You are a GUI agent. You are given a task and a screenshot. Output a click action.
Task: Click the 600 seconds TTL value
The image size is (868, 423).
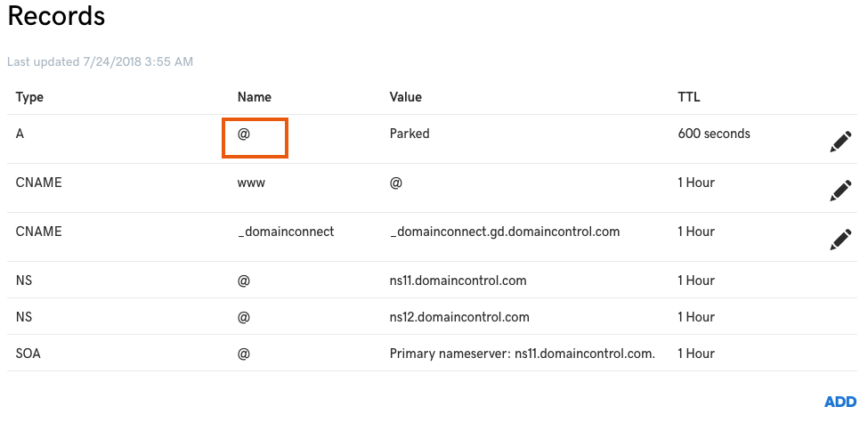[714, 134]
